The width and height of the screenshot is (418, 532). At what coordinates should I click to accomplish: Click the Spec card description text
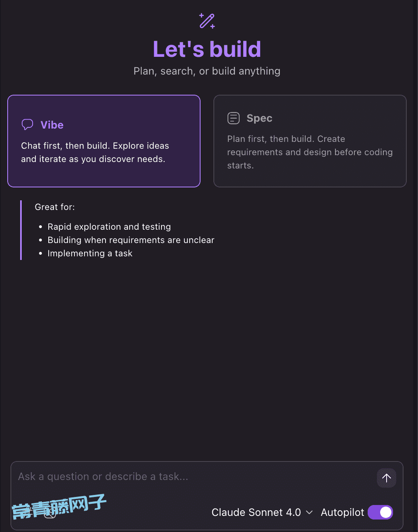(310, 152)
